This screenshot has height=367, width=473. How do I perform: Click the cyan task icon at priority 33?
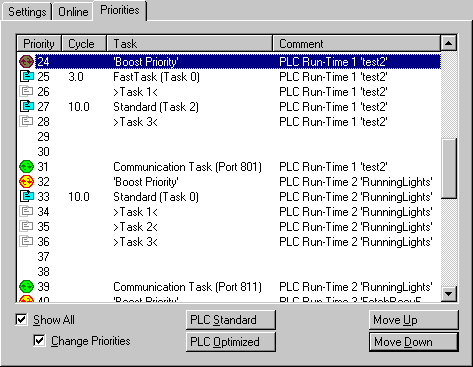click(26, 197)
